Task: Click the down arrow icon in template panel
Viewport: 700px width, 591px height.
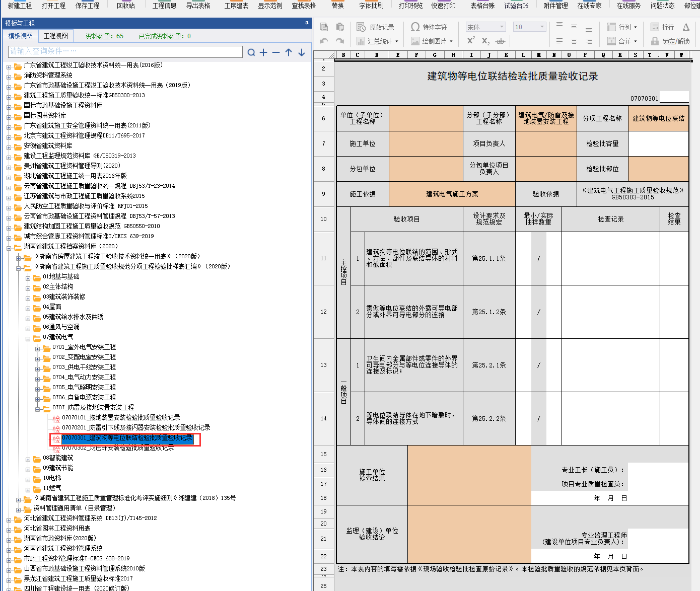Action: coord(302,52)
